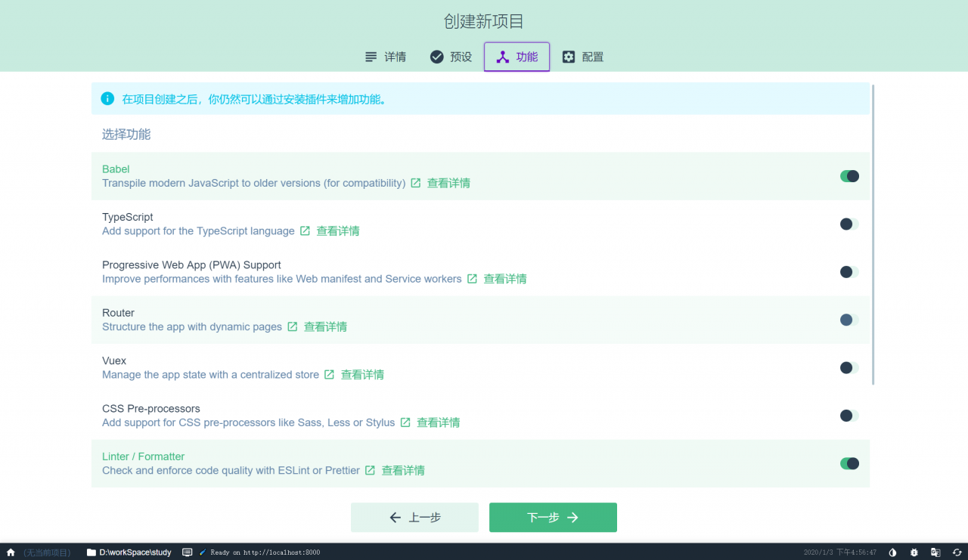Go back with the 上一步 button
This screenshot has height=560, width=968.
(x=414, y=518)
